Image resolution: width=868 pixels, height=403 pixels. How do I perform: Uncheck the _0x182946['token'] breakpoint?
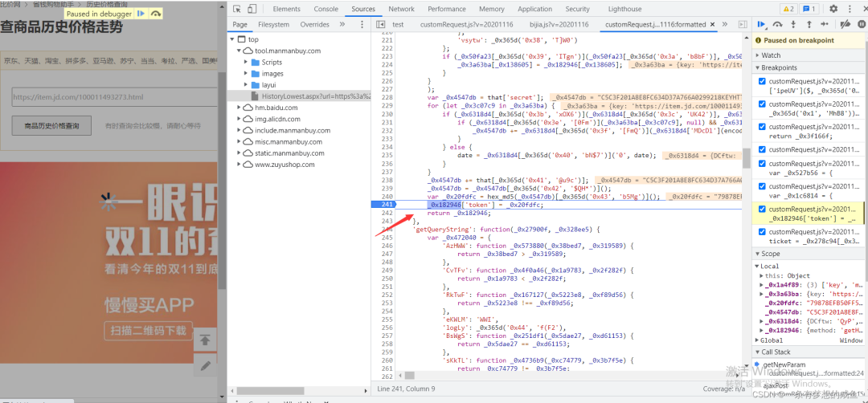763,210
